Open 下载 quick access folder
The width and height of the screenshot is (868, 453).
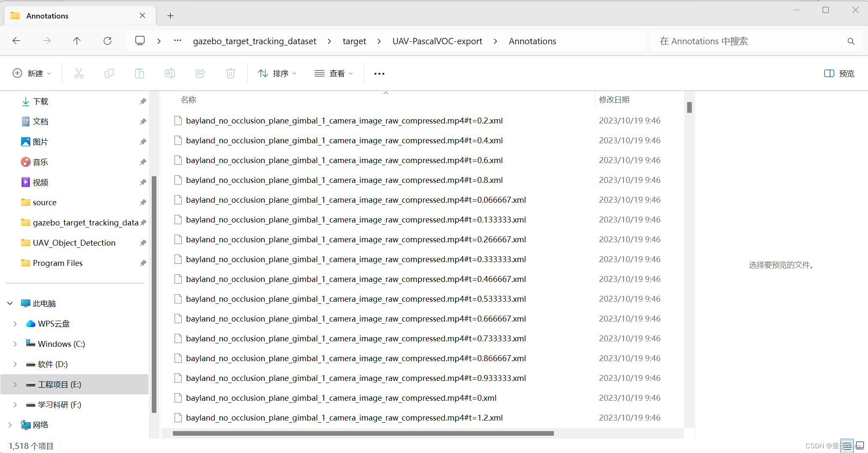40,101
